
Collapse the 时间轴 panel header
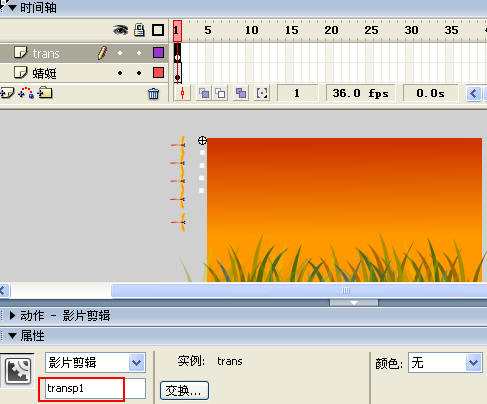click(x=12, y=7)
